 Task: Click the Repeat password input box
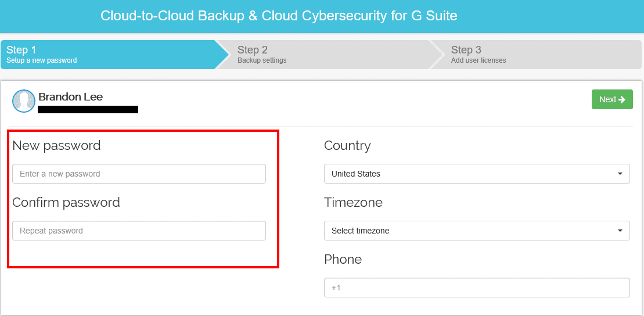coord(139,231)
